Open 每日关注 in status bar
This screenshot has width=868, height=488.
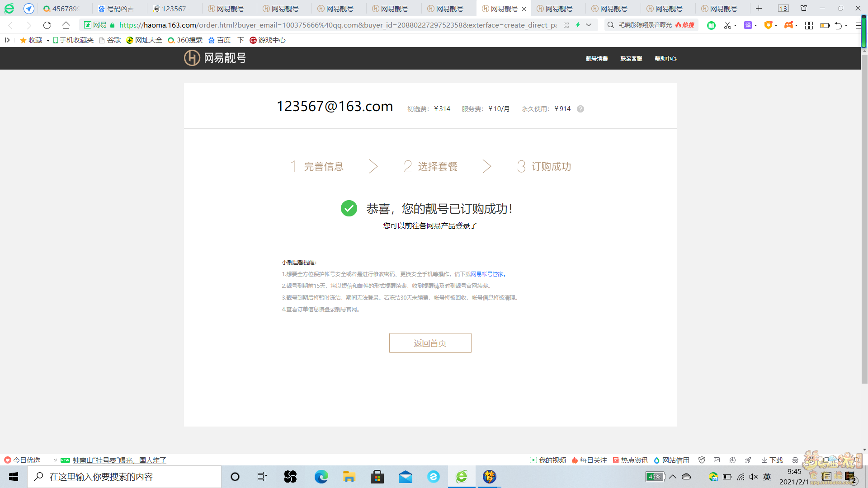point(589,460)
